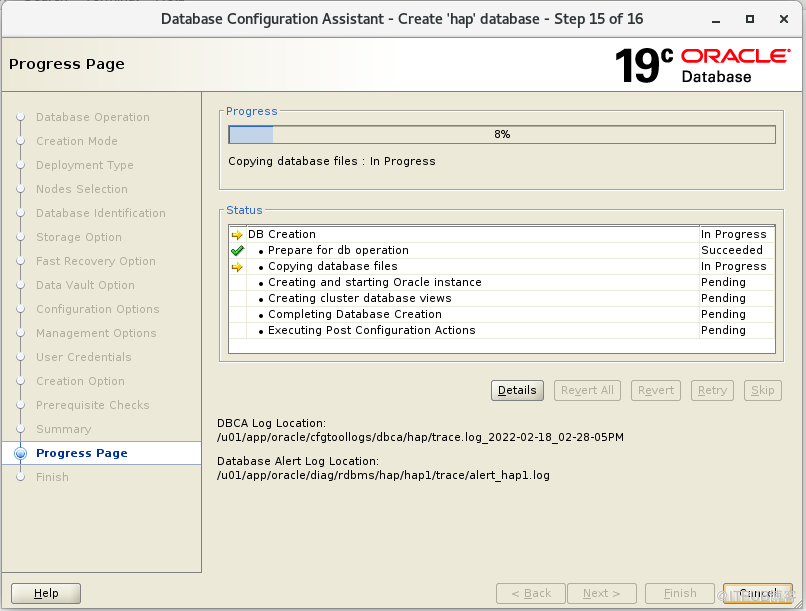
Task: Minimize the Database Configuration Assistant window
Action: [716, 20]
